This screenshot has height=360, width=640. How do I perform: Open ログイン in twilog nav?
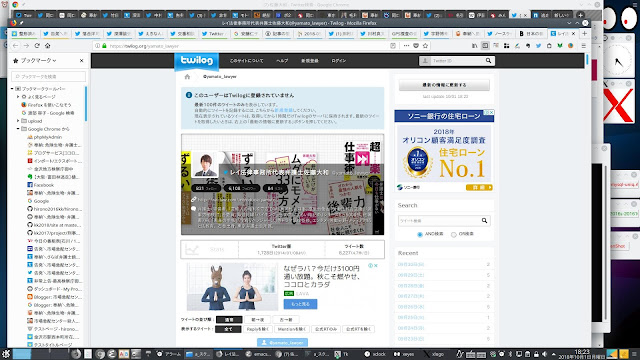pyautogui.click(x=339, y=61)
